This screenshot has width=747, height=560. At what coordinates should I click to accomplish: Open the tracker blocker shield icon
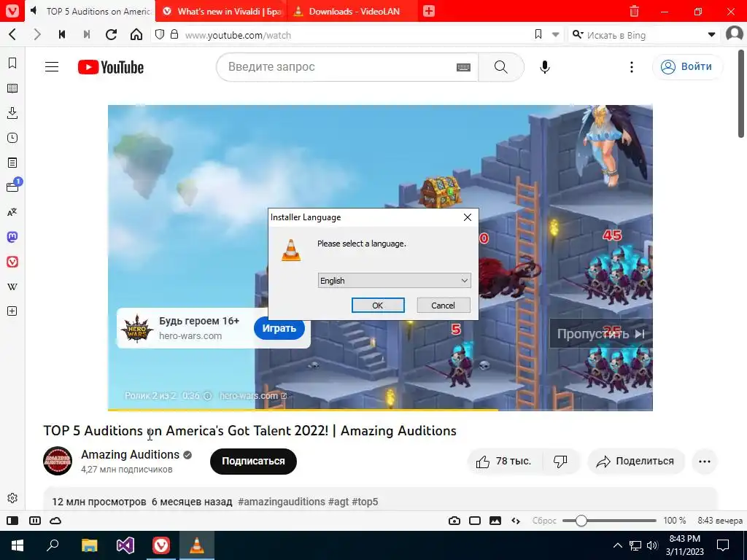(x=160, y=34)
